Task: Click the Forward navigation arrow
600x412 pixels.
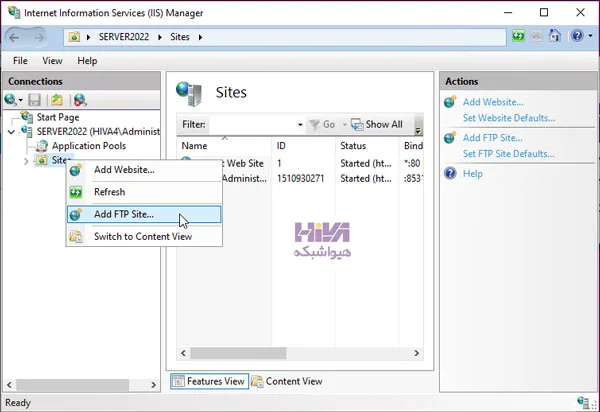Action: click(x=39, y=37)
